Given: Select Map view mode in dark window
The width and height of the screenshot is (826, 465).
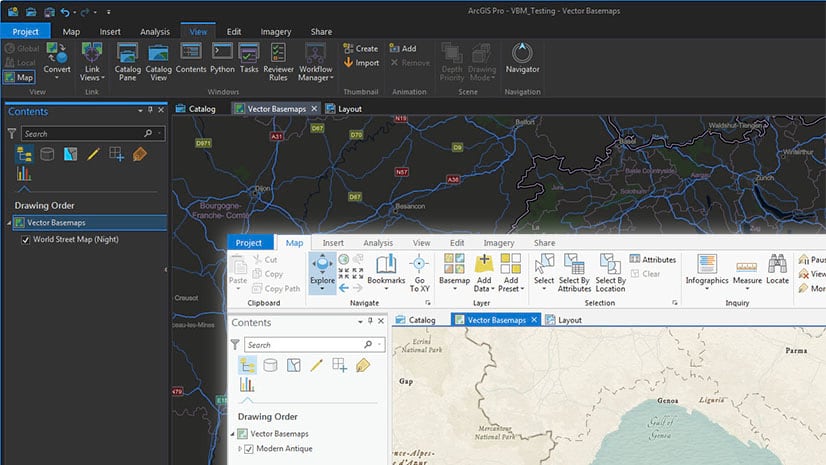Looking at the screenshot, I should pos(19,77).
